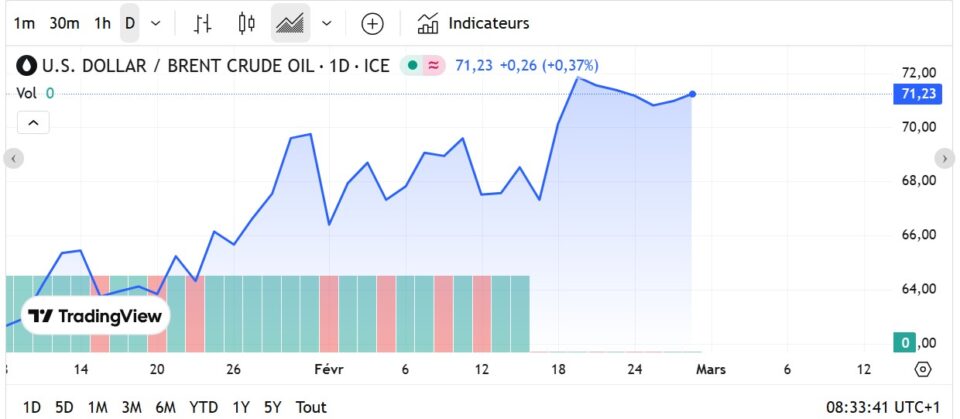This screenshot has height=419, width=960.
Task: Click the 08:33:41 UTC+1 timezone clock
Action: [883, 407]
